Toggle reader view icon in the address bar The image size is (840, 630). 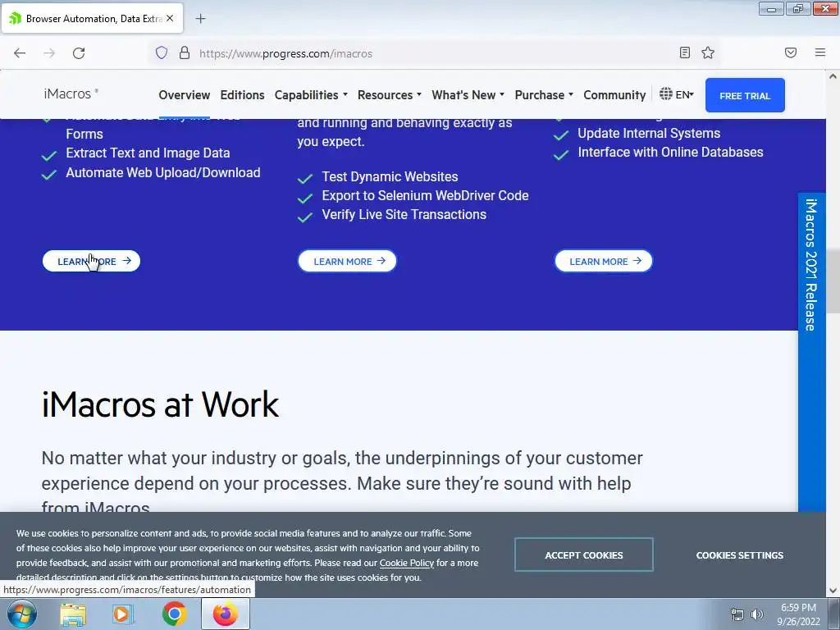pyautogui.click(x=685, y=52)
